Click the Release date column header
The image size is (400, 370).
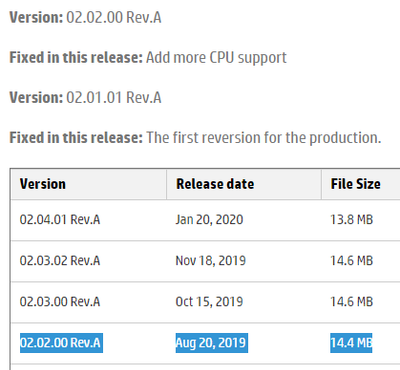tap(215, 184)
